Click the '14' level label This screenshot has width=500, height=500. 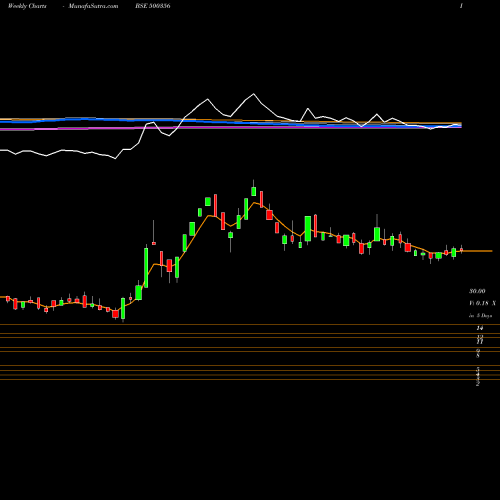click(479, 328)
